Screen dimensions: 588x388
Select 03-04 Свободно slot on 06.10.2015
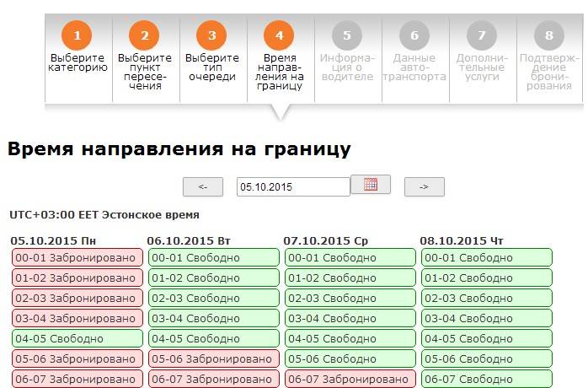pos(214,318)
